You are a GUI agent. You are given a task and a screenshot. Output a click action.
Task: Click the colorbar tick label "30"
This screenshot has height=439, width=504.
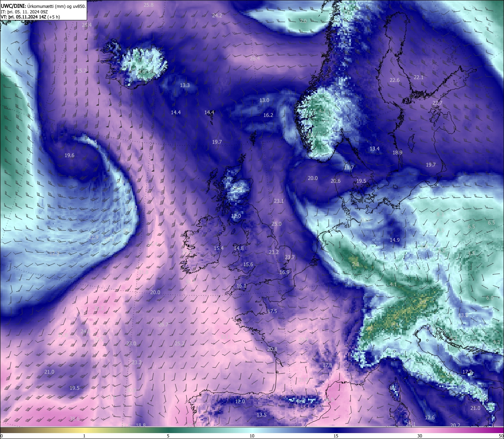(420, 436)
